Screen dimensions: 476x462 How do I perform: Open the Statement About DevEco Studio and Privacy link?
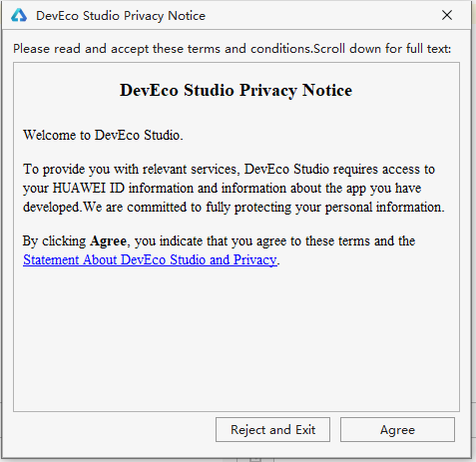150,259
